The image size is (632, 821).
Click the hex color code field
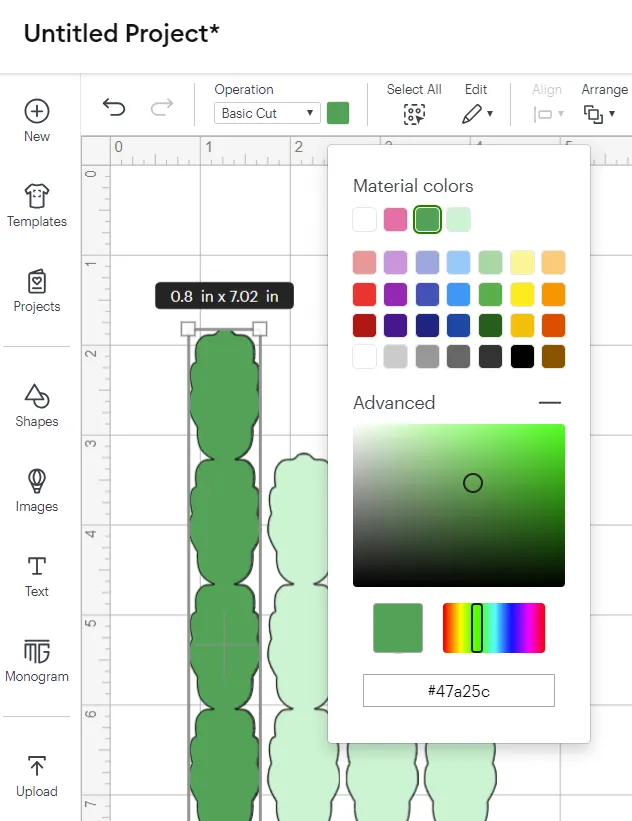click(459, 691)
